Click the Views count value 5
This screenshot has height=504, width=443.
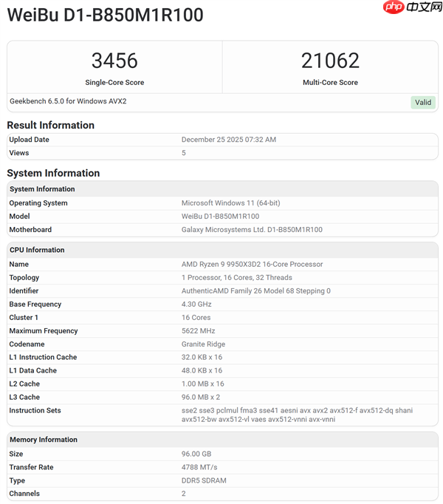pos(184,153)
